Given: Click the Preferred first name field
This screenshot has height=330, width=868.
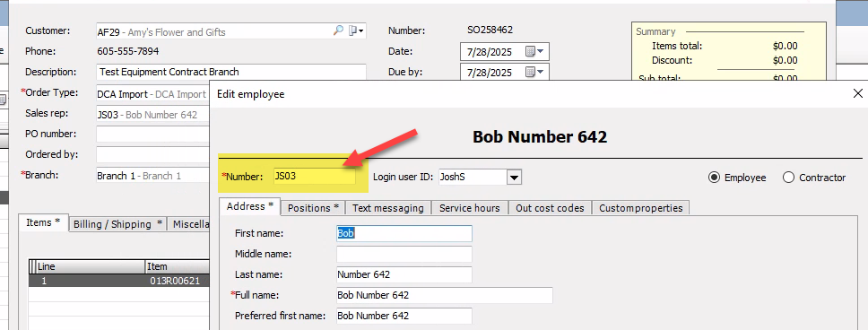Looking at the screenshot, I should 404,316.
